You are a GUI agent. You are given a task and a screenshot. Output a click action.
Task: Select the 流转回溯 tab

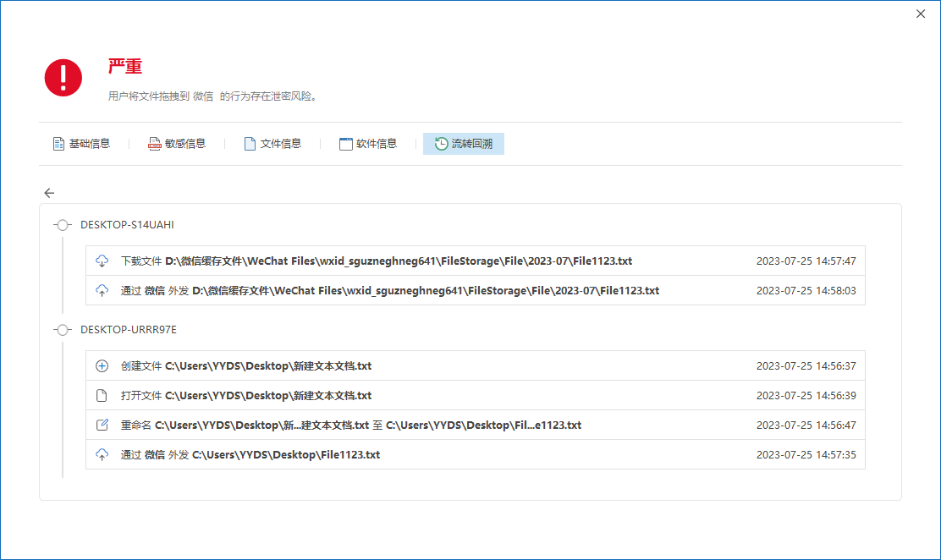(x=463, y=144)
